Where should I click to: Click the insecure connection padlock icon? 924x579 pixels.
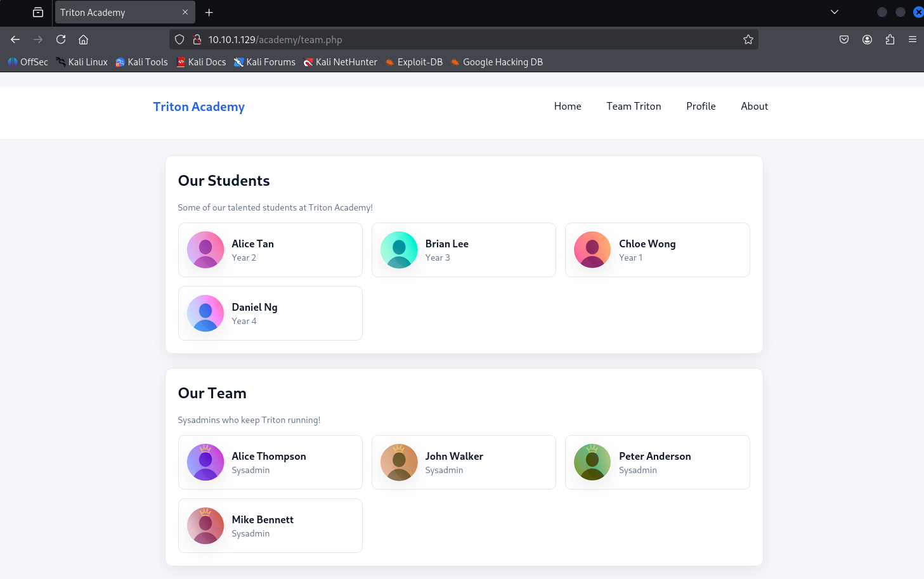tap(197, 39)
